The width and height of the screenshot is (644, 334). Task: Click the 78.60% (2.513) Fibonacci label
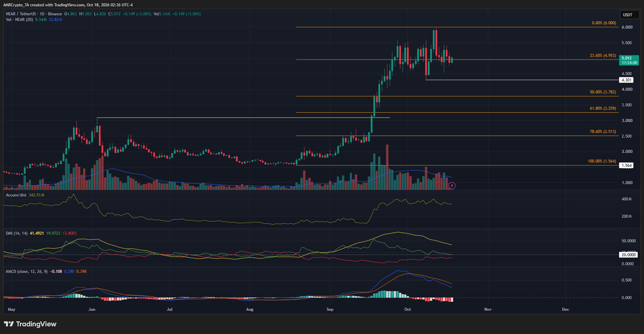click(x=603, y=132)
